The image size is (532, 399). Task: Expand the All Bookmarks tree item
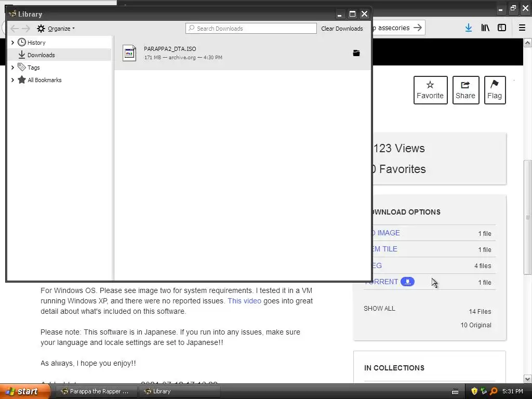pyautogui.click(x=12, y=80)
